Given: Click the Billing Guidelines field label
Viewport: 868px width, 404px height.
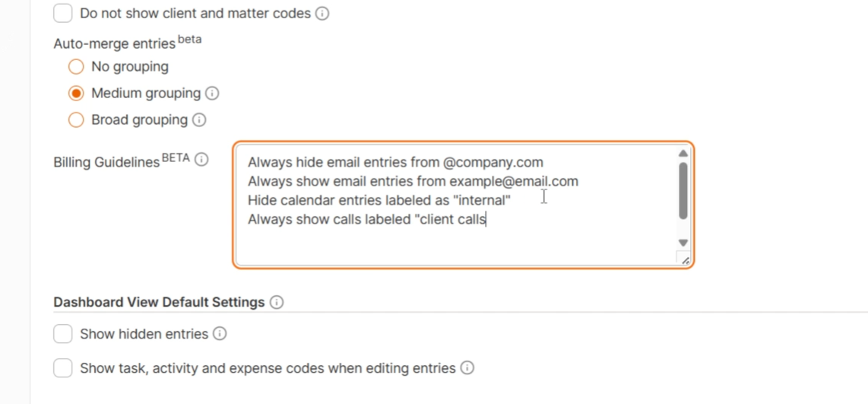Looking at the screenshot, I should pyautogui.click(x=106, y=162).
